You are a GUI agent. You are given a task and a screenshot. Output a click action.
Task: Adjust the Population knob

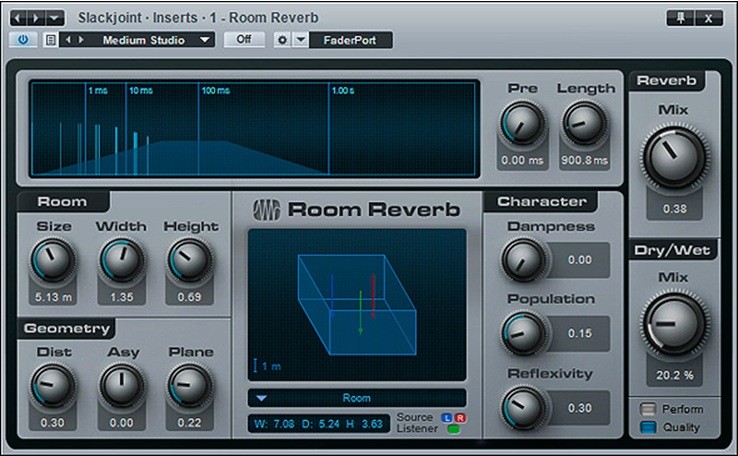(x=523, y=333)
